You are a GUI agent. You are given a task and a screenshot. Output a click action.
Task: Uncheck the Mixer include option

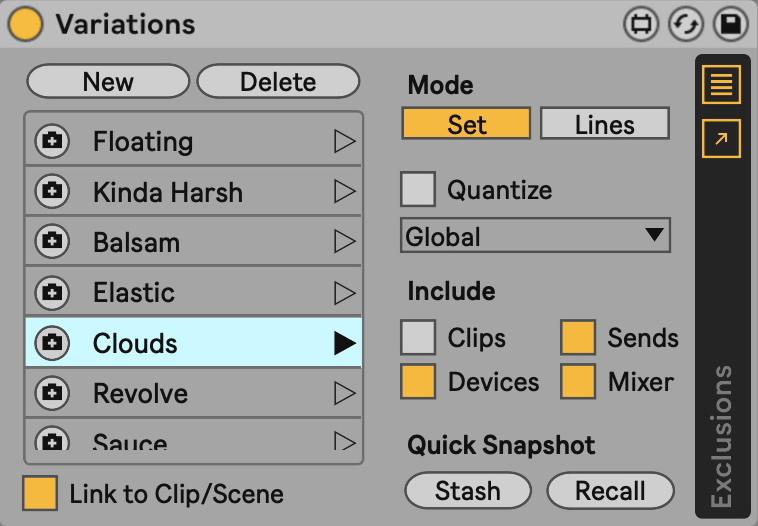pos(578,382)
